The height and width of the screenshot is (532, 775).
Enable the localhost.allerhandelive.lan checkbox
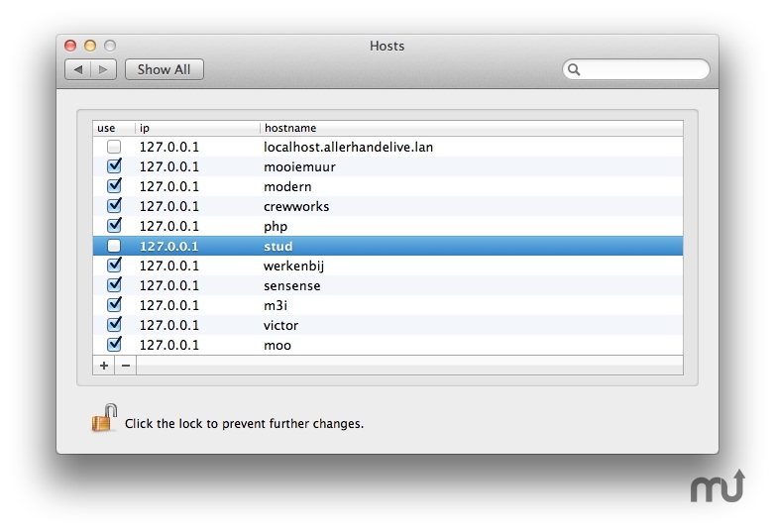(114, 147)
